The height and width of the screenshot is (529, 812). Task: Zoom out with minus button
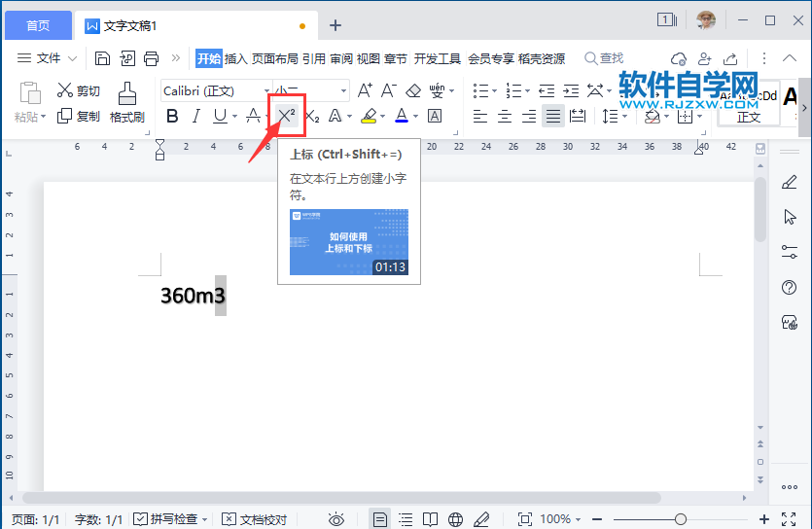[597, 518]
